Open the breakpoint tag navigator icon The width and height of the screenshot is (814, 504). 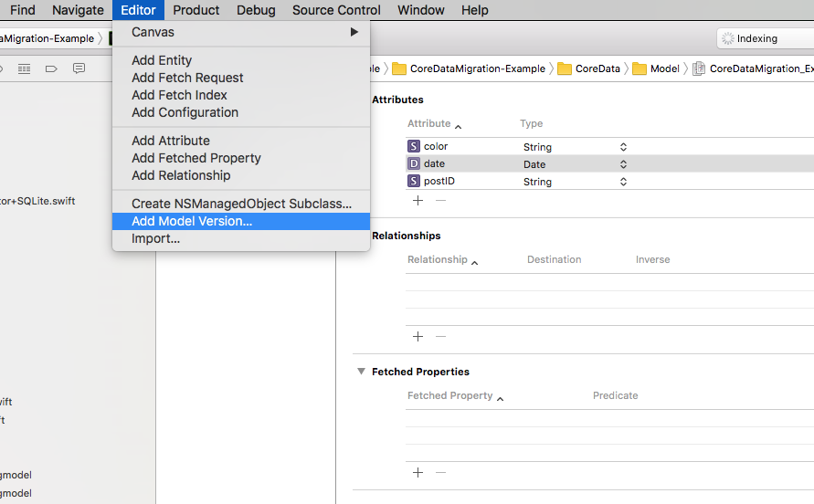[x=51, y=68]
